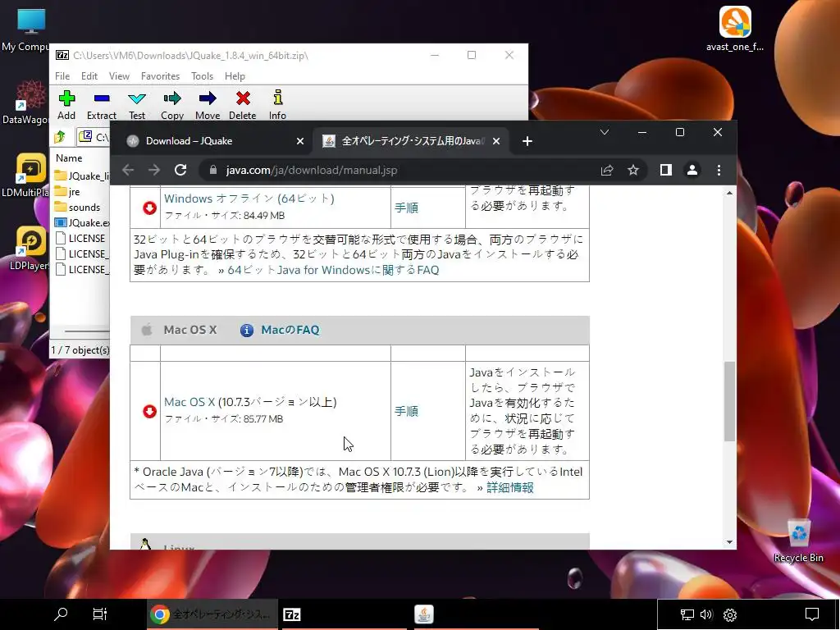This screenshot has width=840, height=630.
Task: Click scrollbar up arrow in Chrome
Action: pyautogui.click(x=729, y=193)
